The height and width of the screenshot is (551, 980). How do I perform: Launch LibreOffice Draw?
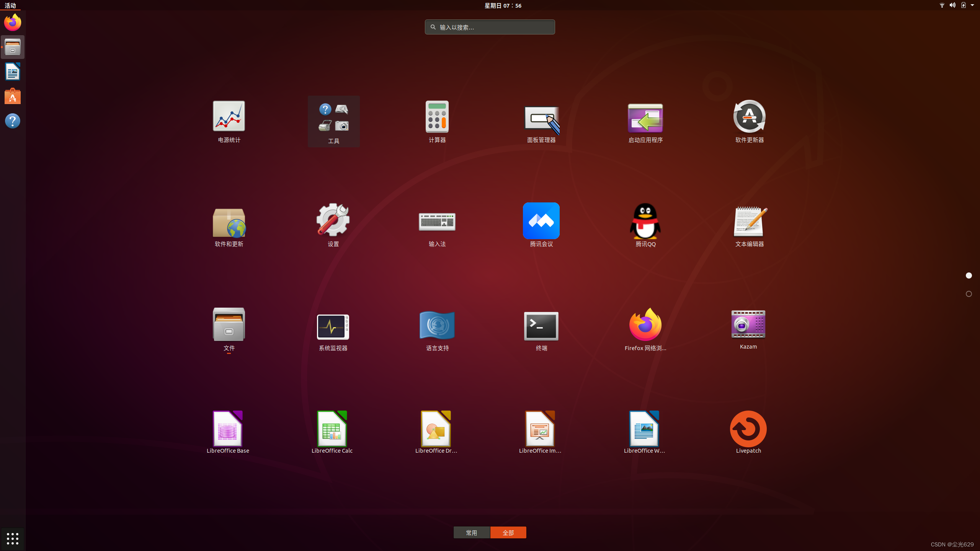click(436, 432)
